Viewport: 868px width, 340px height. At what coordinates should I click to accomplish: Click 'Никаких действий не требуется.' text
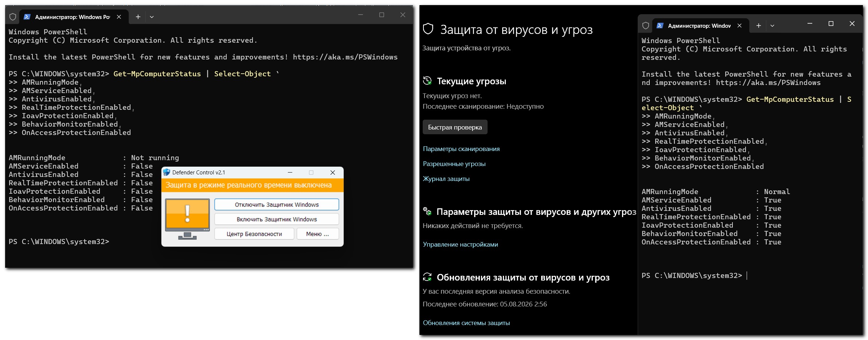coord(473,226)
